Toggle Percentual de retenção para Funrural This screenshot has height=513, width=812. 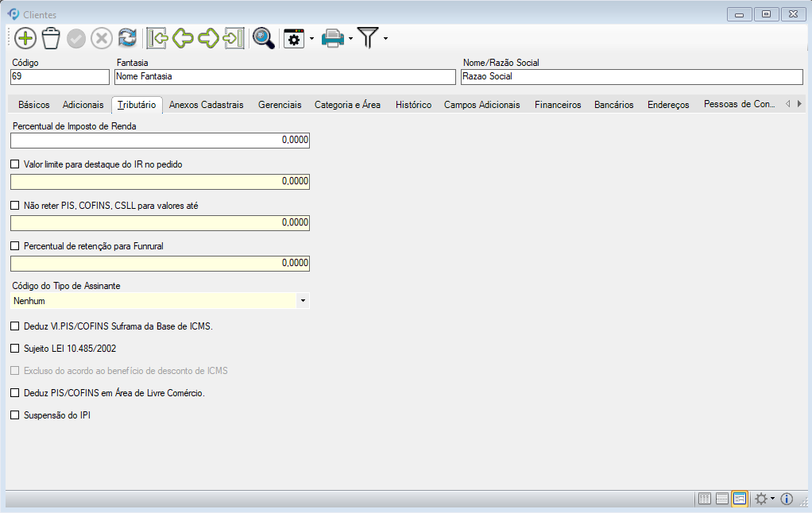14,246
